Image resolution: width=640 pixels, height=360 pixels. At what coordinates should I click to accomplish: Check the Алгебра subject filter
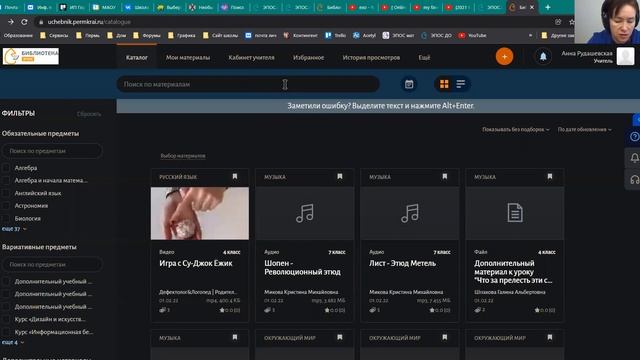6,168
